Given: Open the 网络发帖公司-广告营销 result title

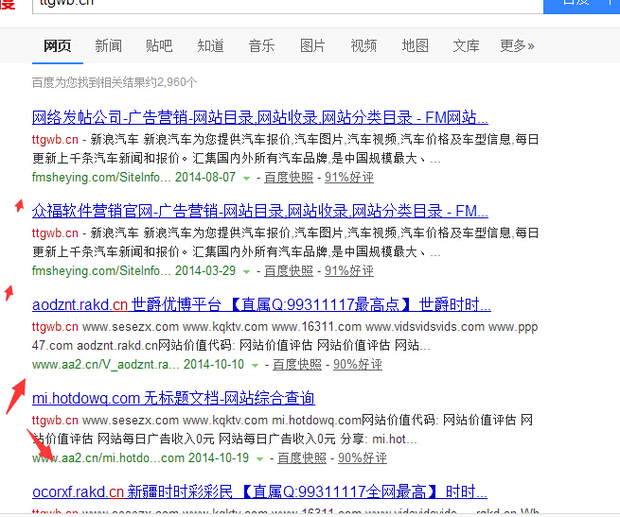Looking at the screenshot, I should [260, 117].
